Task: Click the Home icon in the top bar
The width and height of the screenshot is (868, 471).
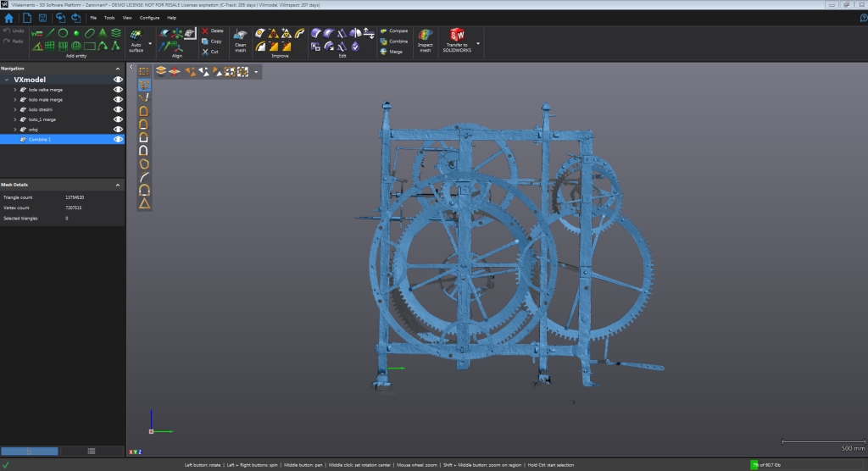Action: [x=9, y=17]
